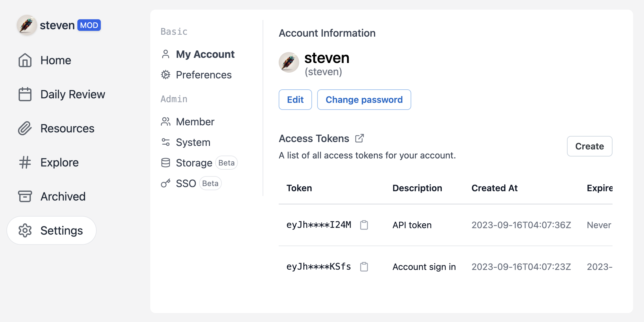644x322 pixels.
Task: Open the steven MOD user menu
Action: [59, 25]
